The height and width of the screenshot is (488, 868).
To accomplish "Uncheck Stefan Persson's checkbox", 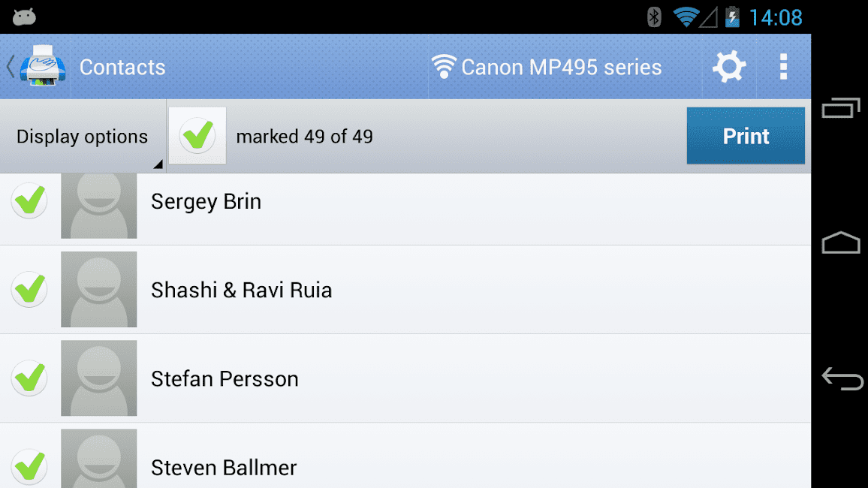I will (x=29, y=378).
